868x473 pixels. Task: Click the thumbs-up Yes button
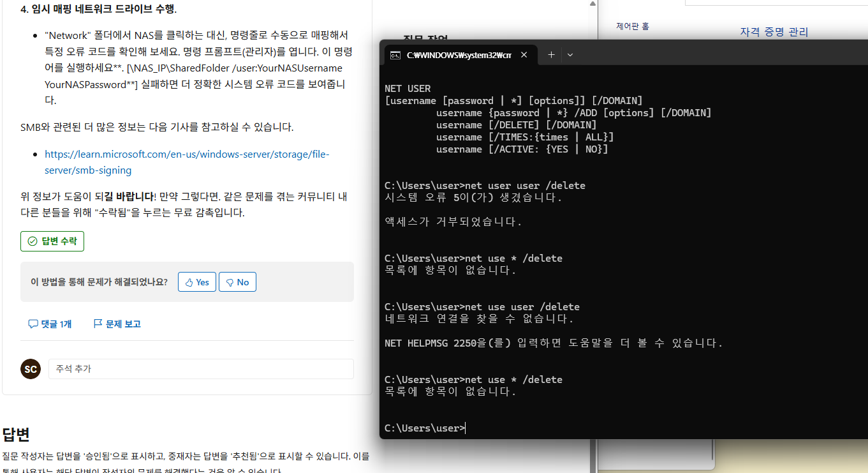pyautogui.click(x=196, y=282)
